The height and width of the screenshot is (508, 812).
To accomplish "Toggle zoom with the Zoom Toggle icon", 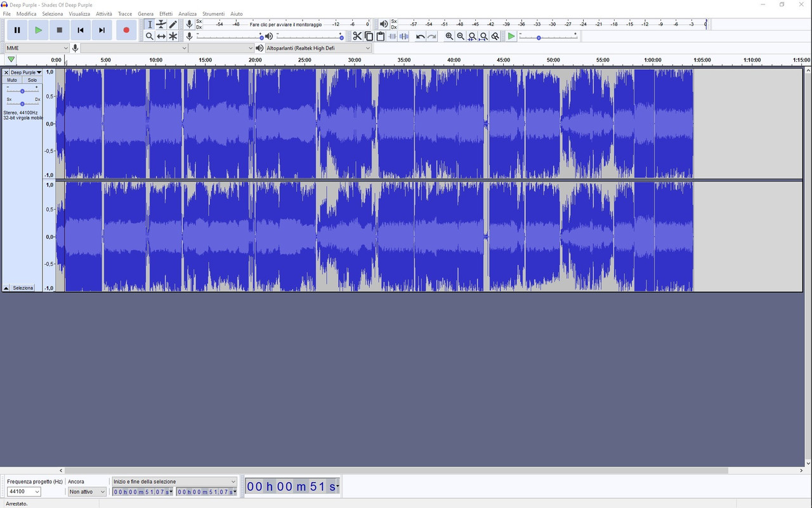I will point(495,36).
